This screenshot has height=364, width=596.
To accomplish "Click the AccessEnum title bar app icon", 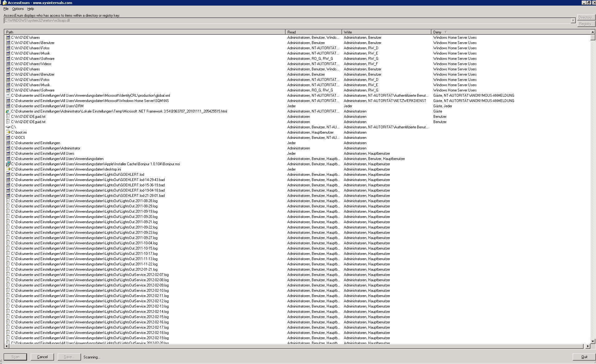I will click(x=5, y=3).
